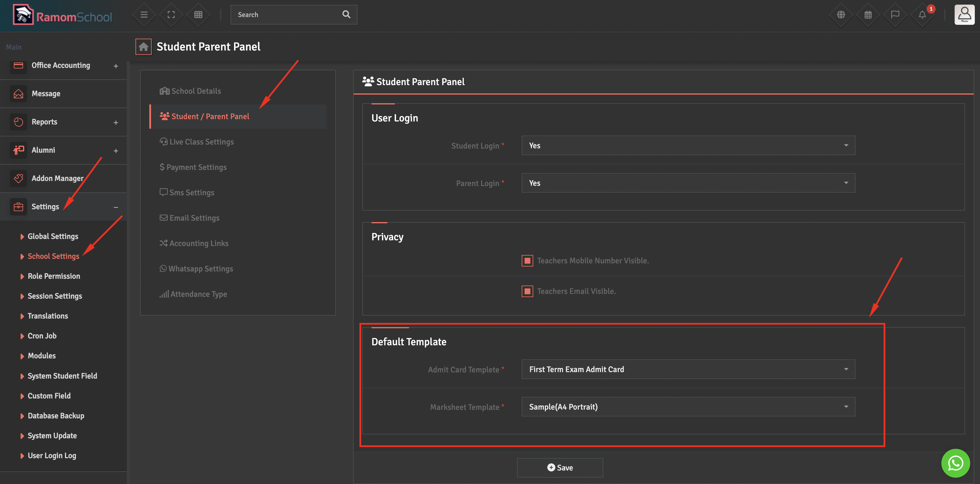The width and height of the screenshot is (980, 484).
Task: Open Accounting Links tab
Action: pyautogui.click(x=238, y=243)
